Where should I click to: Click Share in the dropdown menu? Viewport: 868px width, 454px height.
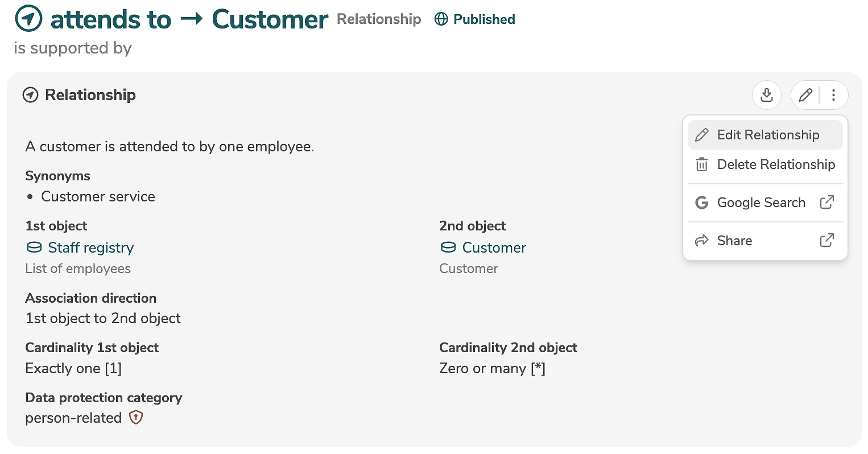pyautogui.click(x=734, y=241)
